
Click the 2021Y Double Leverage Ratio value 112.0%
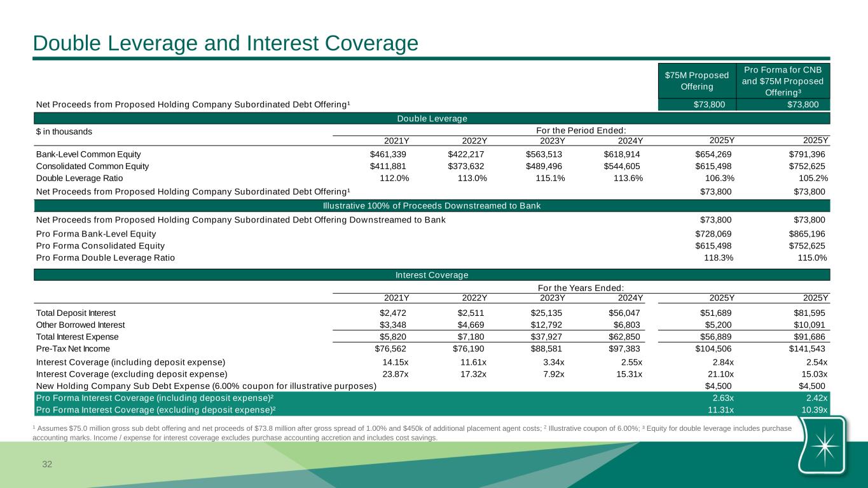[394, 179]
